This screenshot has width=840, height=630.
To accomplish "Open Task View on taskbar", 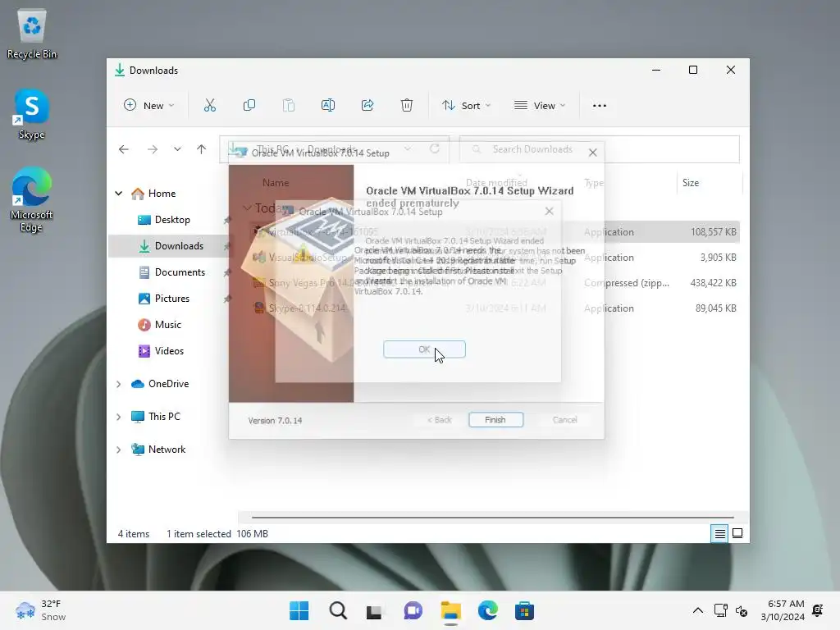I will pos(374,610).
